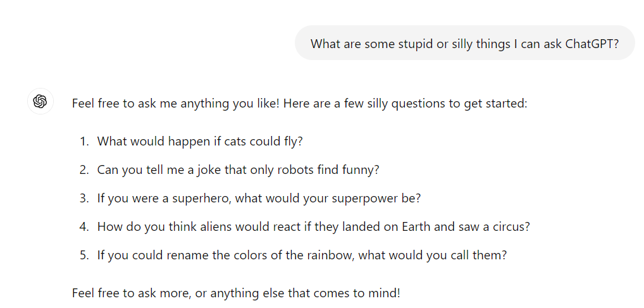Click list number 4 marker
The width and height of the screenshot is (644, 308).
(84, 226)
